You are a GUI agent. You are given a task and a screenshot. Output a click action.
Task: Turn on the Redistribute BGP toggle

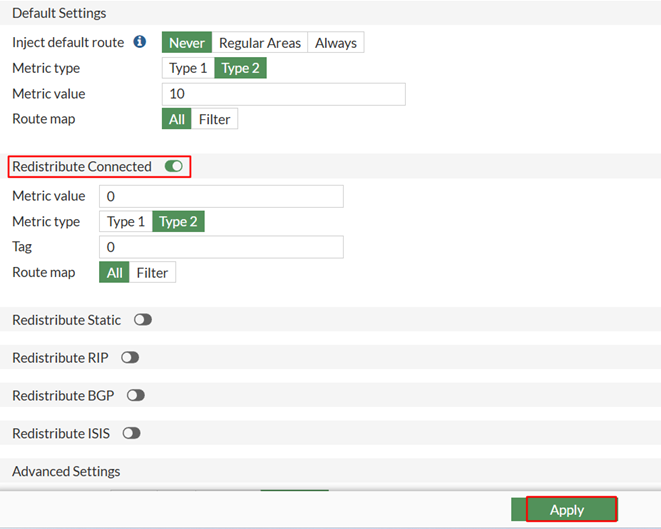(x=136, y=395)
